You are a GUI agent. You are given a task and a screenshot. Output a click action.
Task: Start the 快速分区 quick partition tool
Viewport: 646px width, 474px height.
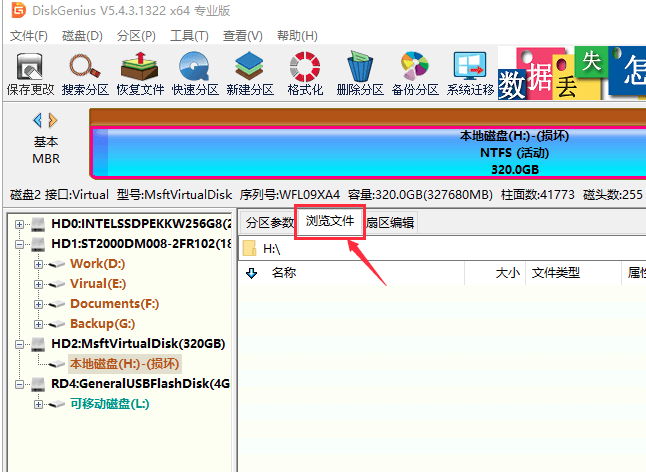coord(195,73)
